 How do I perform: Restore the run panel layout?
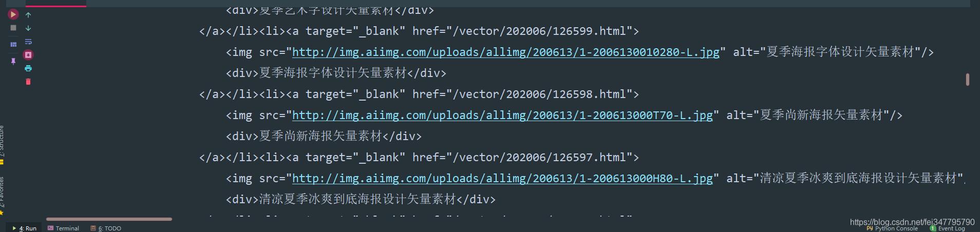[x=13, y=45]
